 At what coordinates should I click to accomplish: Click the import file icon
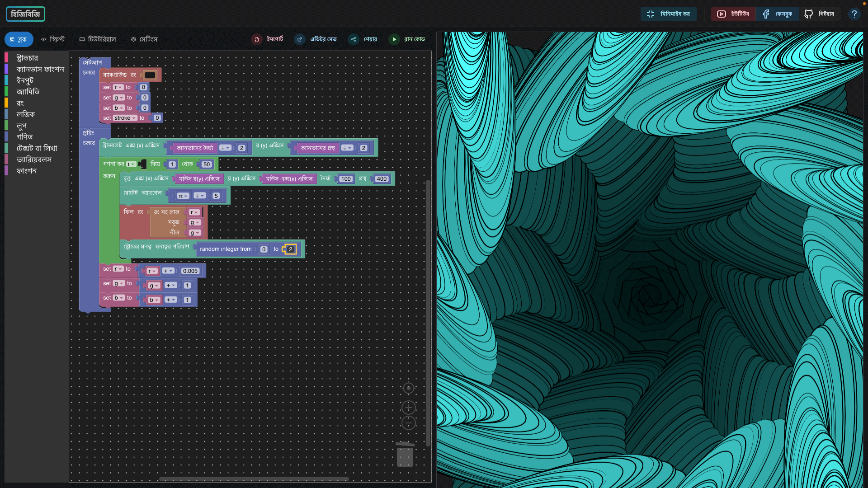click(257, 39)
